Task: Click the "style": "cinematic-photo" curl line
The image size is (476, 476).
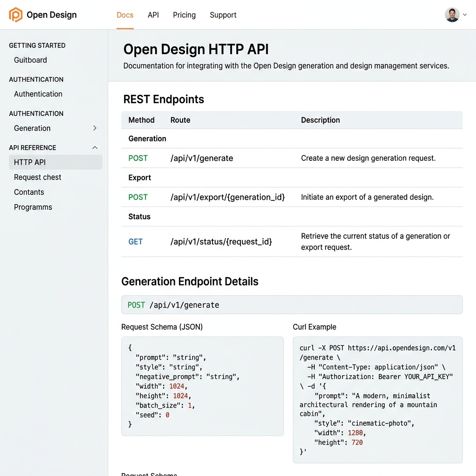Action: pos(364,423)
